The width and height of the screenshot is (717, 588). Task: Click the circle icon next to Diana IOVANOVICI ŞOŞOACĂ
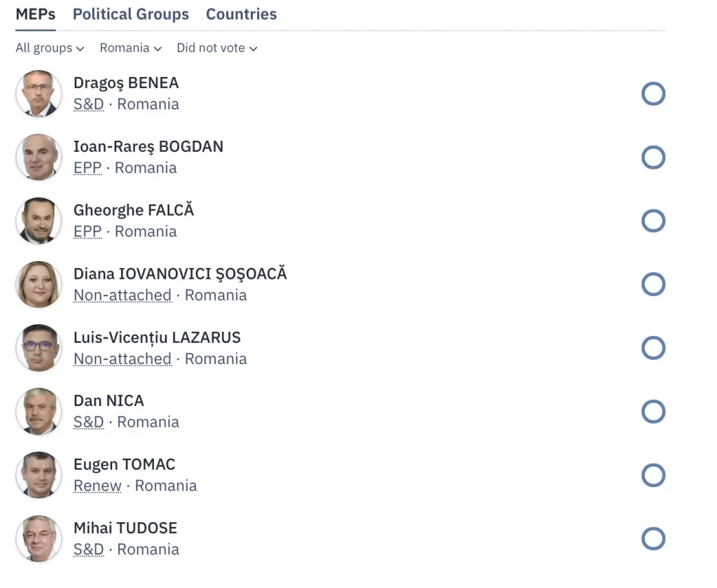(x=653, y=284)
